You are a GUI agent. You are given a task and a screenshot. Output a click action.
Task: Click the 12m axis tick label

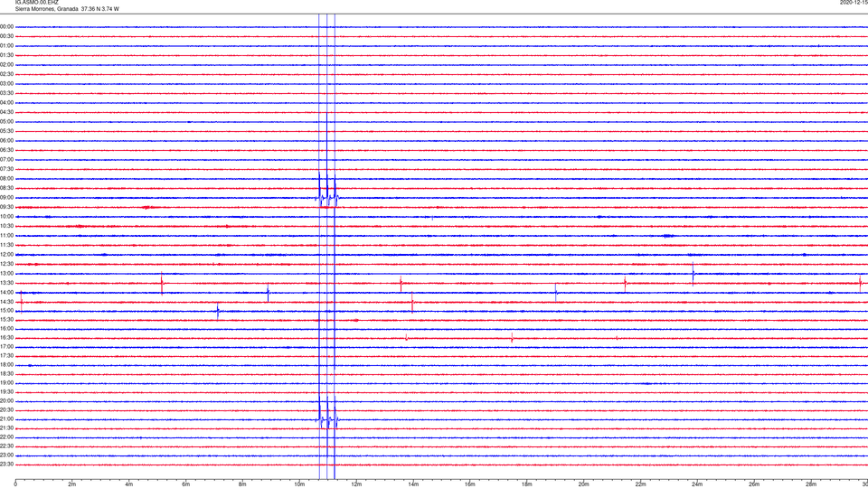pyautogui.click(x=356, y=484)
